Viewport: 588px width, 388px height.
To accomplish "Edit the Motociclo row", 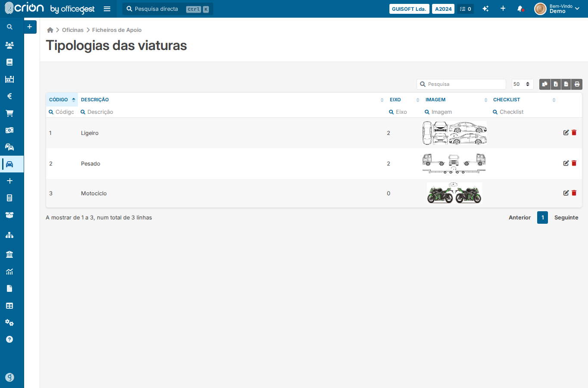I will [x=566, y=193].
